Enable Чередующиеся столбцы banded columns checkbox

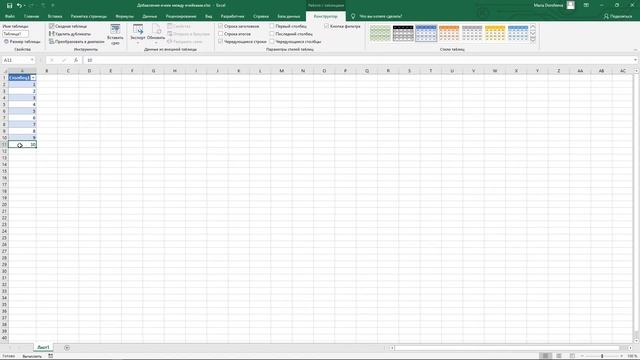[272, 42]
